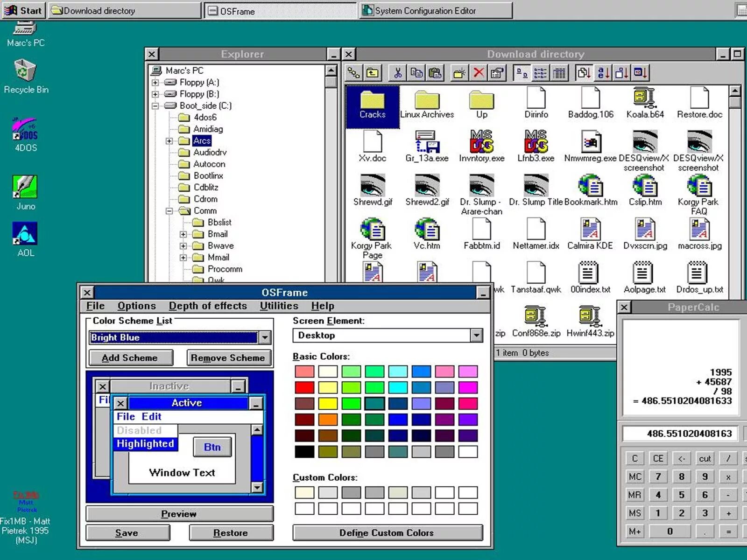
Task: Sort files by name with the a-e arrow icon
Action: (x=603, y=73)
